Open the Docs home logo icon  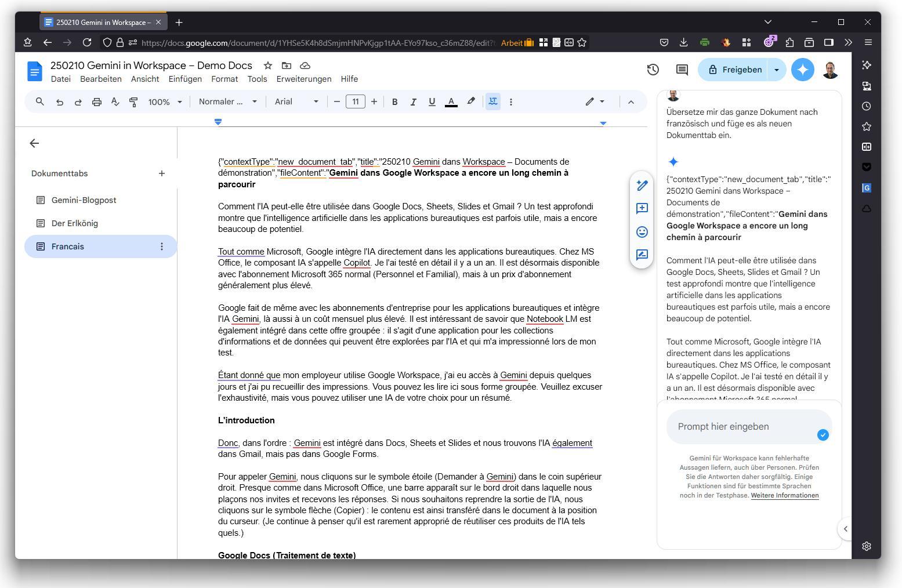pos(35,71)
